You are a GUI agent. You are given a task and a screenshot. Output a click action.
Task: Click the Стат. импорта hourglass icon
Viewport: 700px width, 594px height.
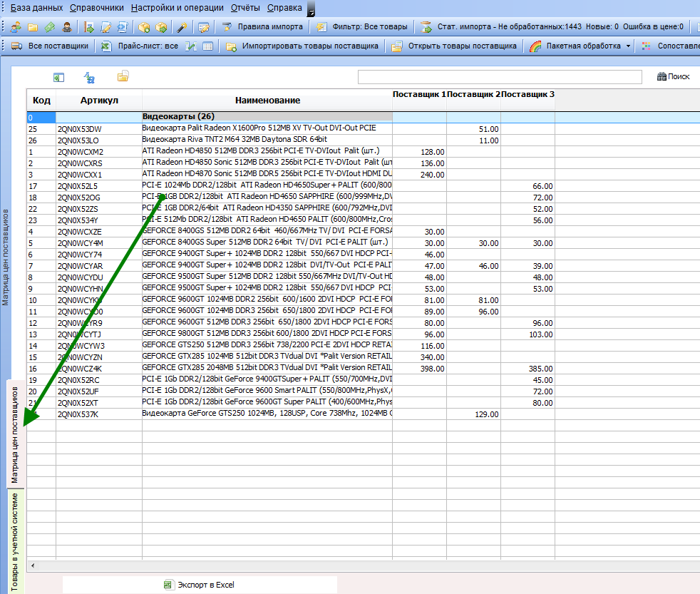coord(426,27)
